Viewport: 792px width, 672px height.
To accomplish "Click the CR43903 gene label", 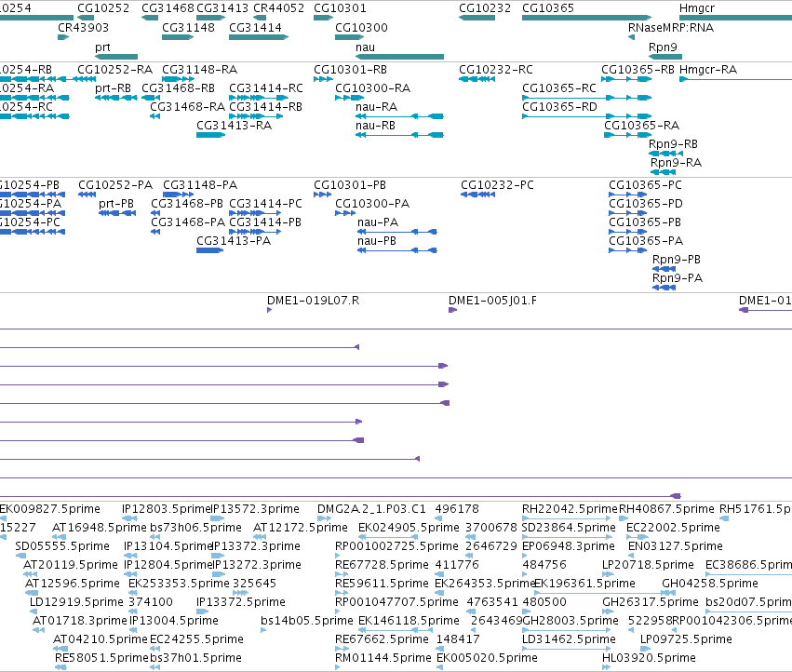I will pos(83,28).
